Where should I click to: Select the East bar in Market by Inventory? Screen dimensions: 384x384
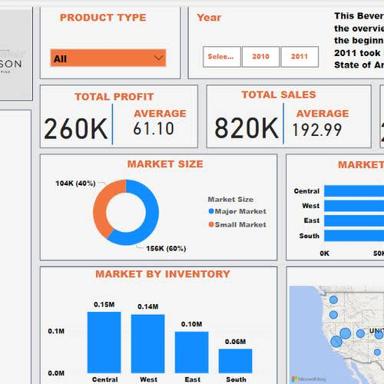pyautogui.click(x=192, y=352)
